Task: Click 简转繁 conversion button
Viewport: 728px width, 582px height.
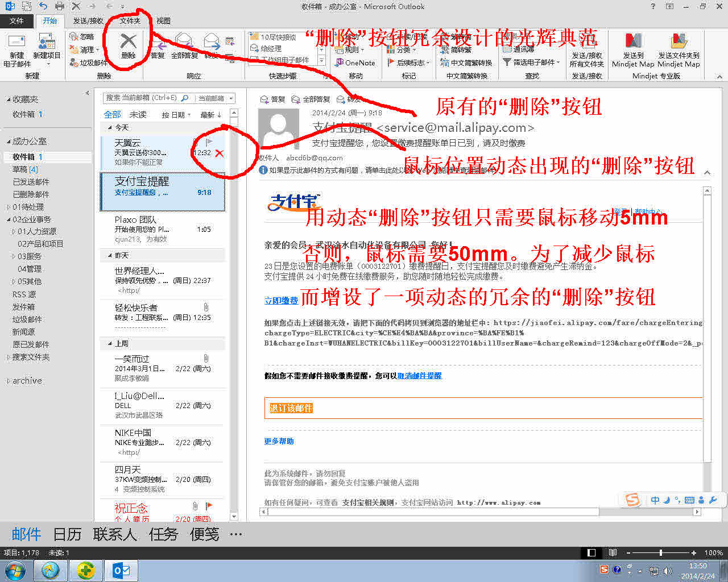Action: pos(456,49)
